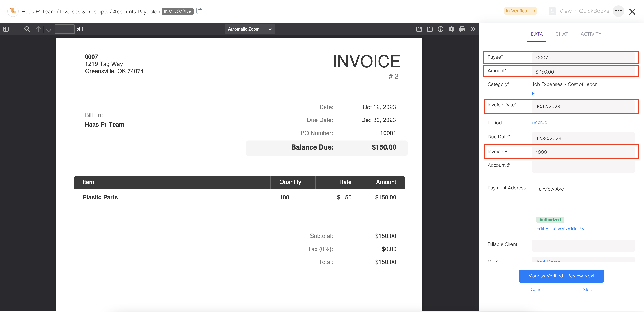Enter presentation mode
The height and width of the screenshot is (312, 644).
[451, 29]
